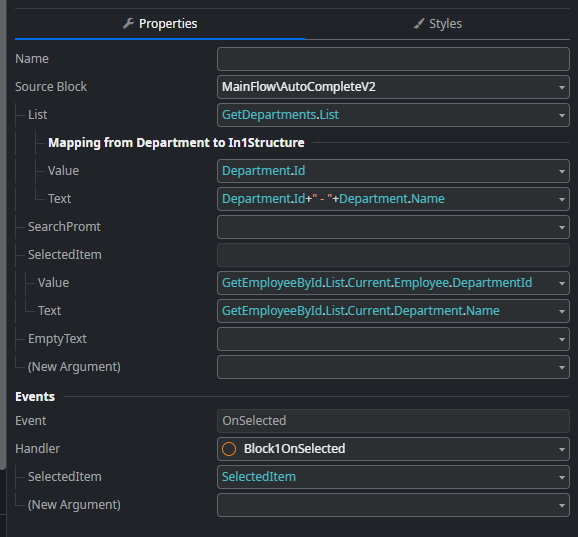Click the OnSelected event field

393,421
